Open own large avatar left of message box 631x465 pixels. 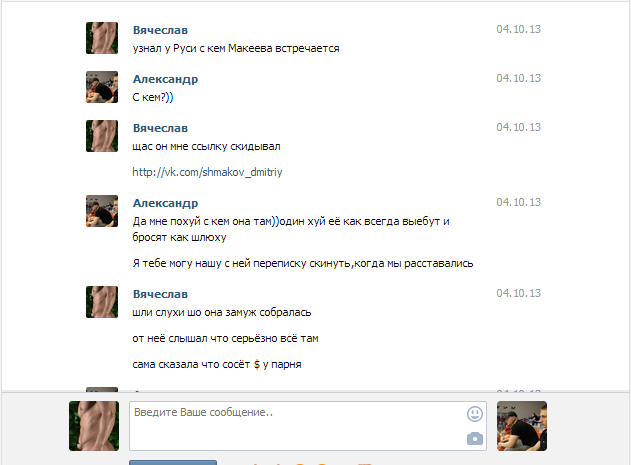pos(94,426)
